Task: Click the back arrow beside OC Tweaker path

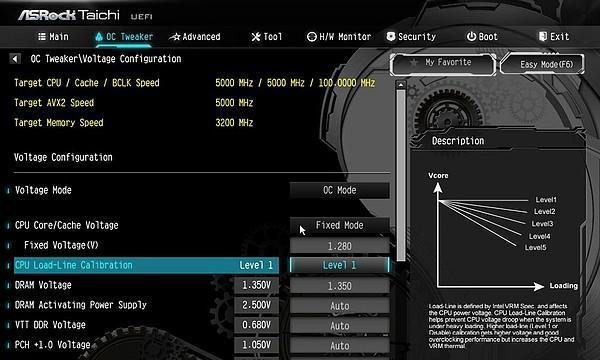Action: click(15, 59)
